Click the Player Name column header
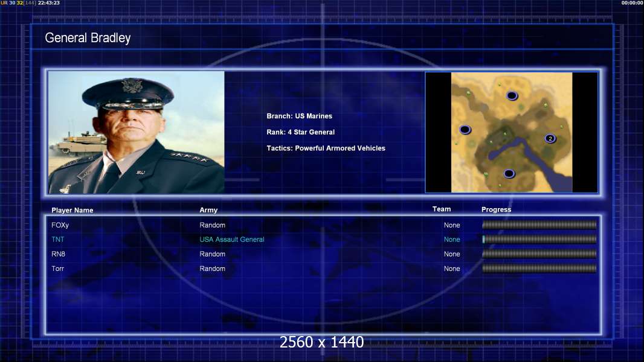The image size is (644, 362). (72, 210)
